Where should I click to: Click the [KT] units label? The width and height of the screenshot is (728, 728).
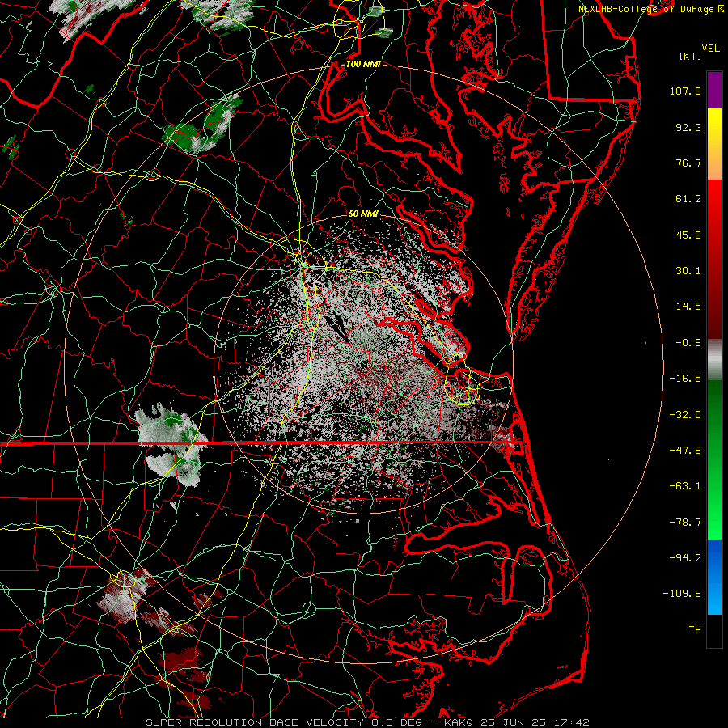point(691,56)
